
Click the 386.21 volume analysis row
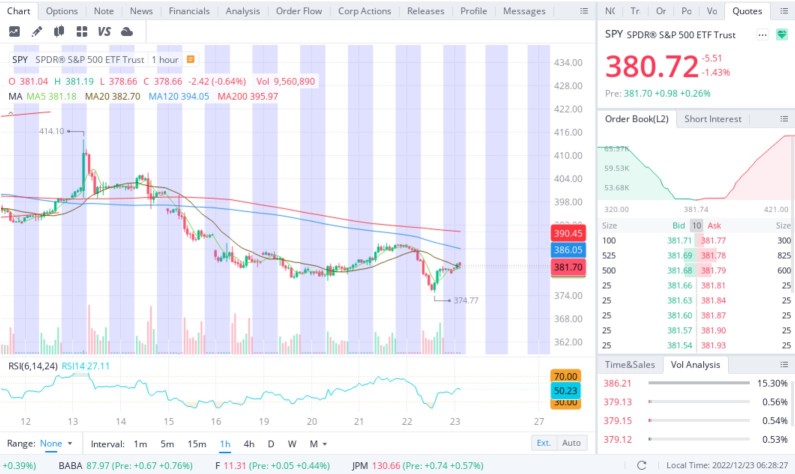(x=695, y=383)
